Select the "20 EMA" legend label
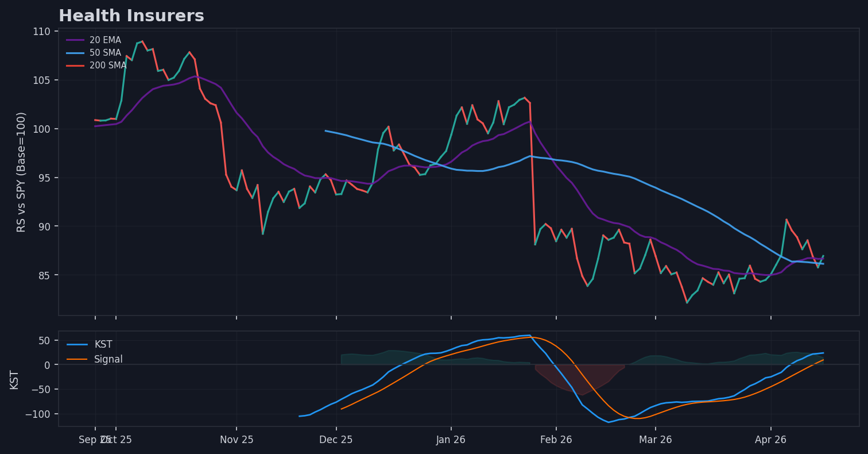The height and width of the screenshot is (454, 868). [105, 40]
